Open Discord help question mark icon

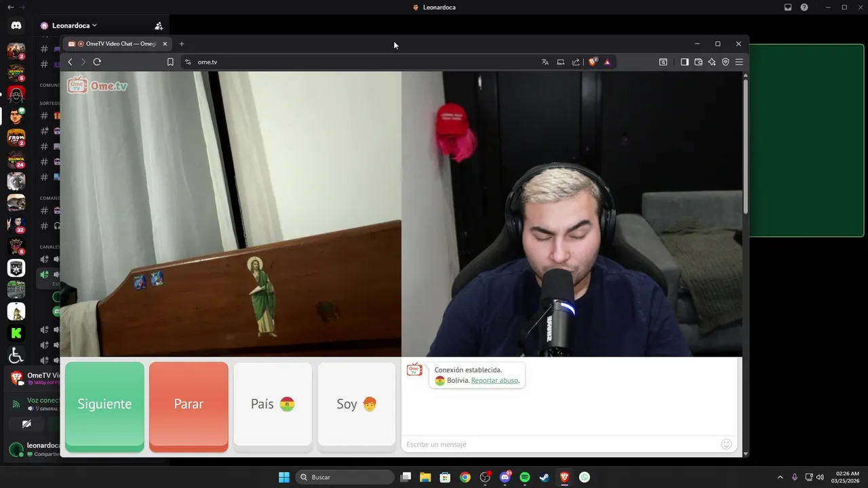point(804,7)
